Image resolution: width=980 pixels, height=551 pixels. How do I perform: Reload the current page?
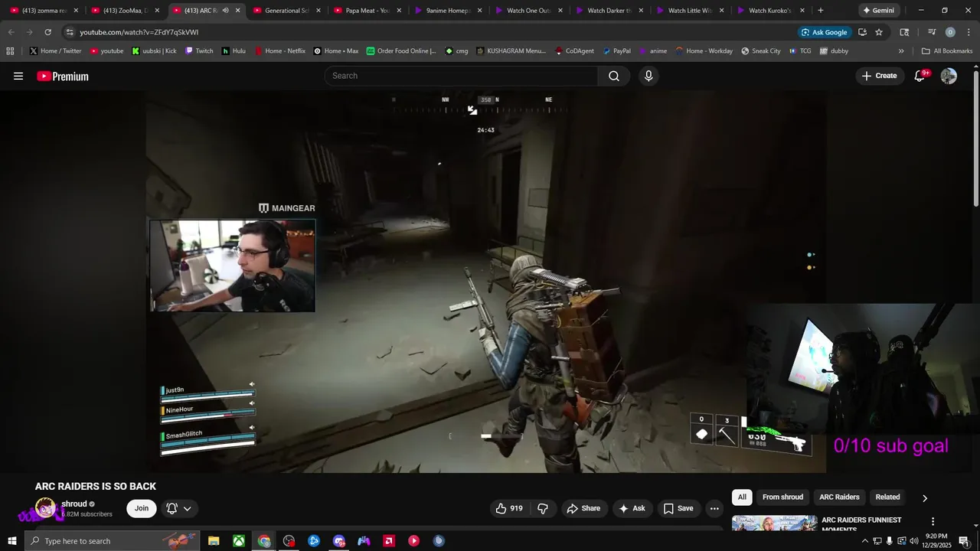coord(47,32)
